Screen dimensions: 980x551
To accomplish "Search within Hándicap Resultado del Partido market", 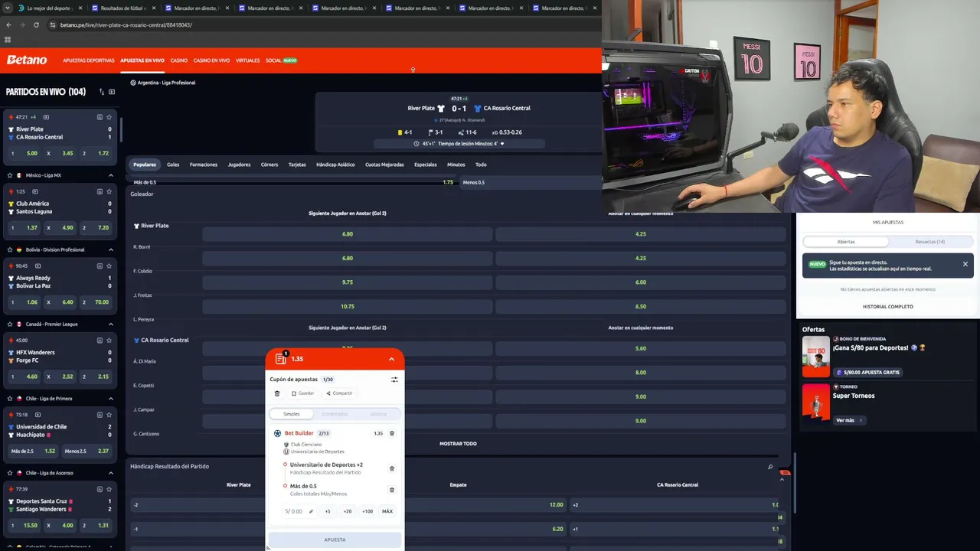I will click(x=770, y=467).
